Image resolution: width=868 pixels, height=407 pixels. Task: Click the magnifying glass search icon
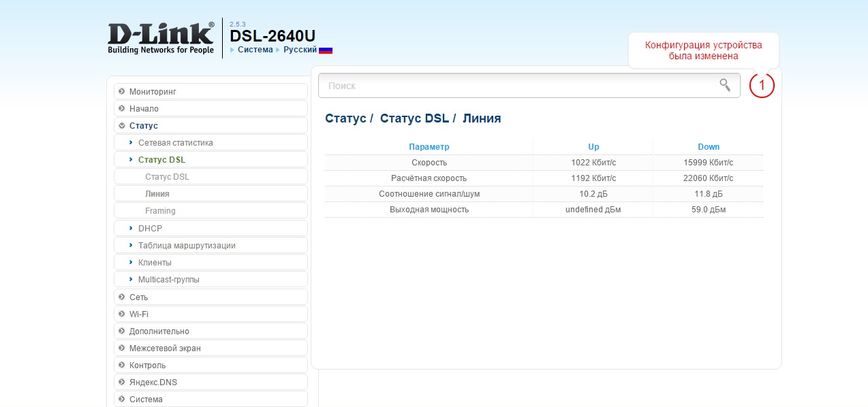pyautogui.click(x=725, y=85)
